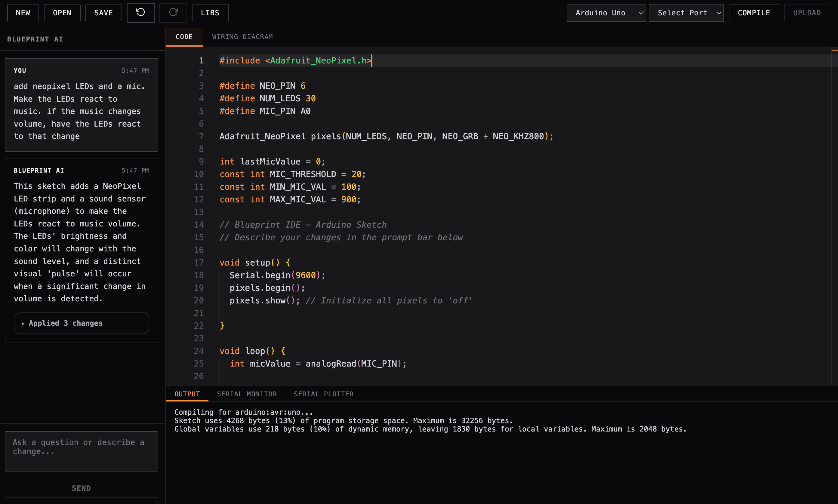Click the NEW button
Screen dimensions: 838x504
click(x=23, y=13)
